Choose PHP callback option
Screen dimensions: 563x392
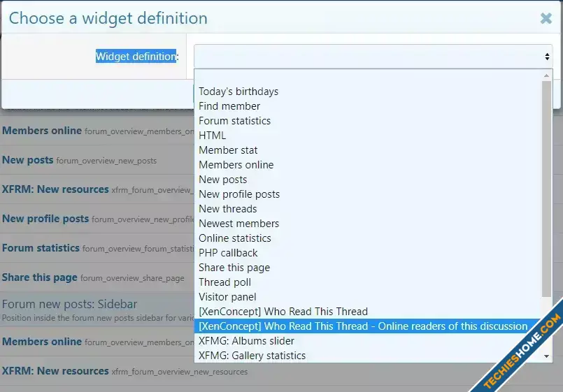(368, 253)
